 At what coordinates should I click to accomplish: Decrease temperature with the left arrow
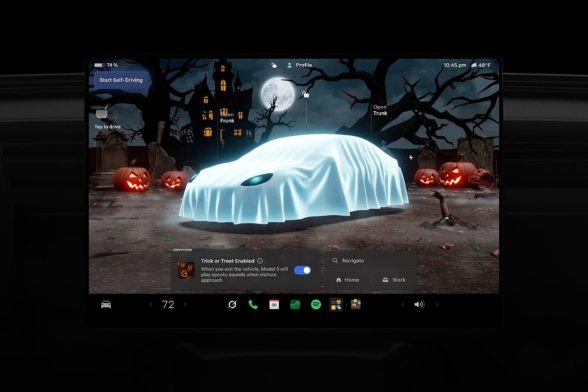click(x=151, y=305)
